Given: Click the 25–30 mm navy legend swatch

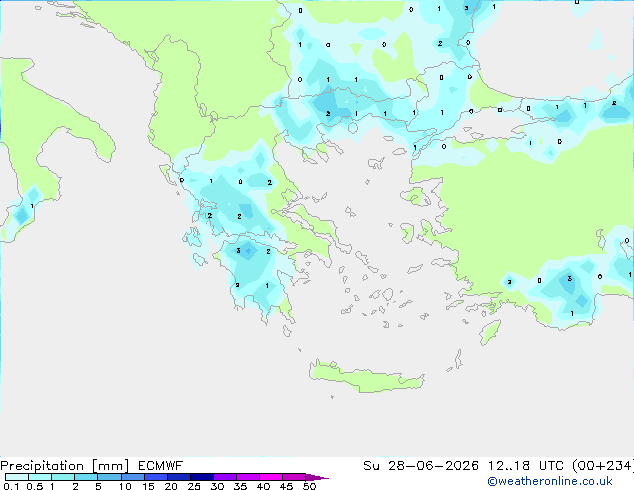Looking at the screenshot, I should [202, 477].
